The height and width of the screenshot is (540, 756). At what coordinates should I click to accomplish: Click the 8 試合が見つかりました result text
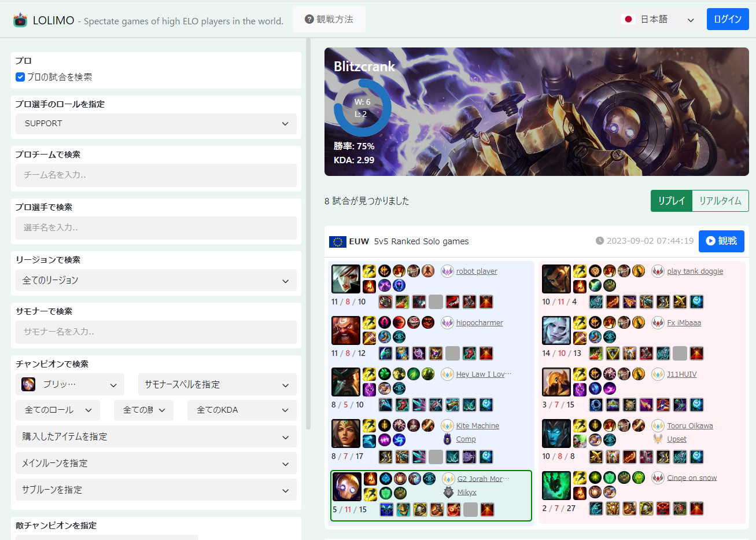[x=367, y=201]
